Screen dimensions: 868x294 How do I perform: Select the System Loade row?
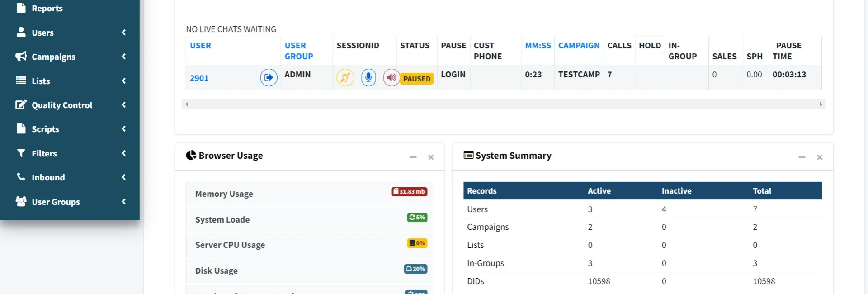[x=309, y=220]
